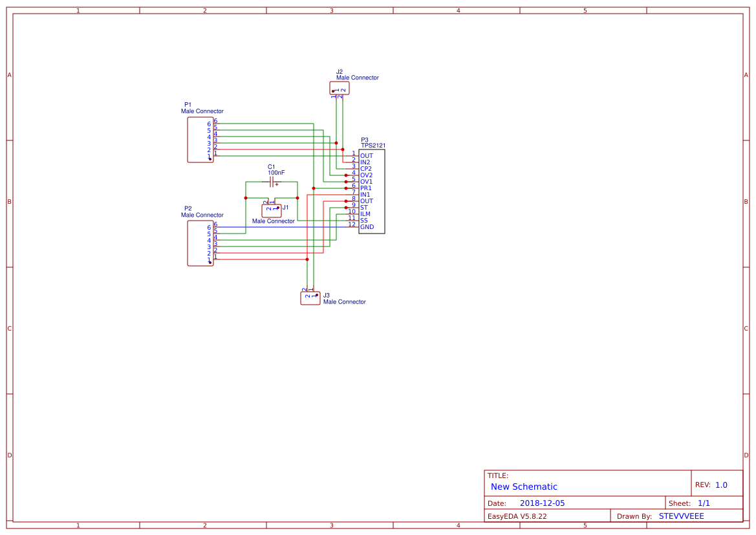
Task: Click the OUT pin 1 of TPS2121
Action: click(x=354, y=155)
